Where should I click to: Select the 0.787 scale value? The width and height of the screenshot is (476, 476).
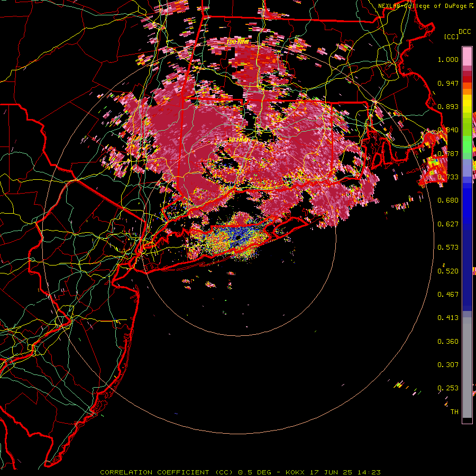(x=448, y=153)
